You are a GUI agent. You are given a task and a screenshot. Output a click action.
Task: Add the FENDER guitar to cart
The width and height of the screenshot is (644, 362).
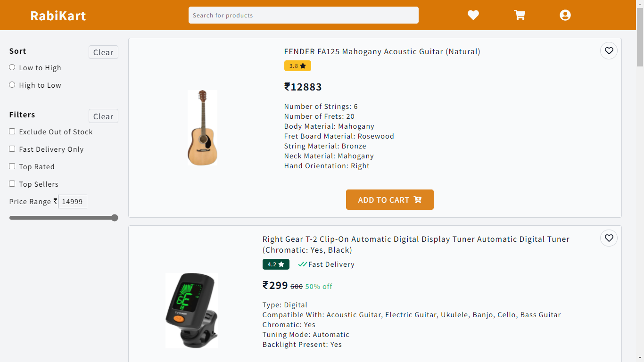coord(389,200)
